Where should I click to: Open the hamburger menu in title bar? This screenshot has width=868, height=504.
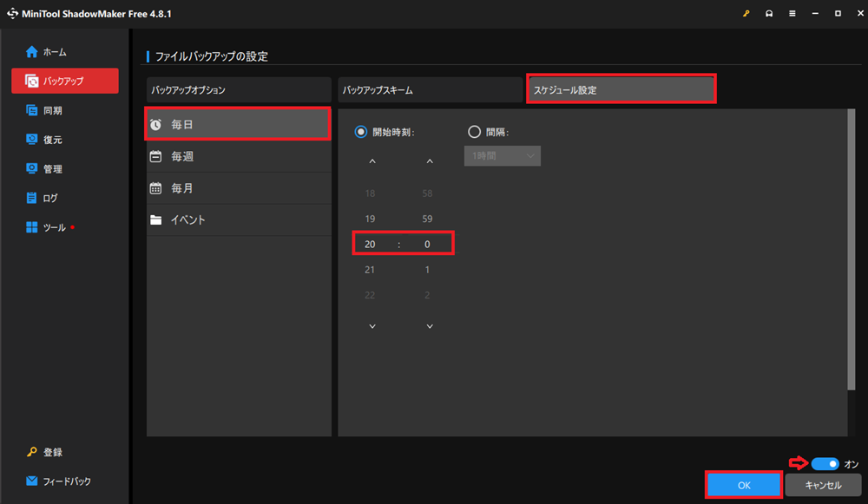(x=792, y=13)
